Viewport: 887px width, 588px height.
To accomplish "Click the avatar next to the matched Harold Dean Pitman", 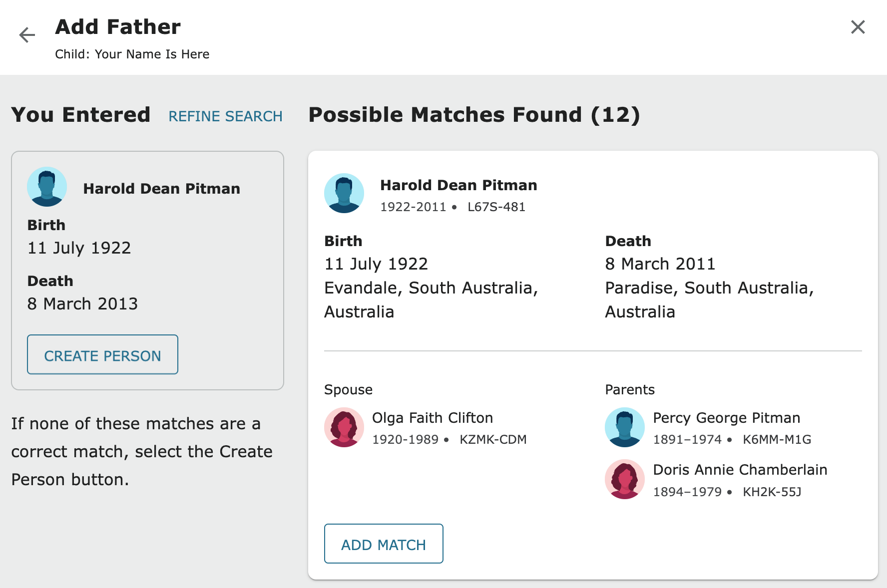I will [x=344, y=193].
